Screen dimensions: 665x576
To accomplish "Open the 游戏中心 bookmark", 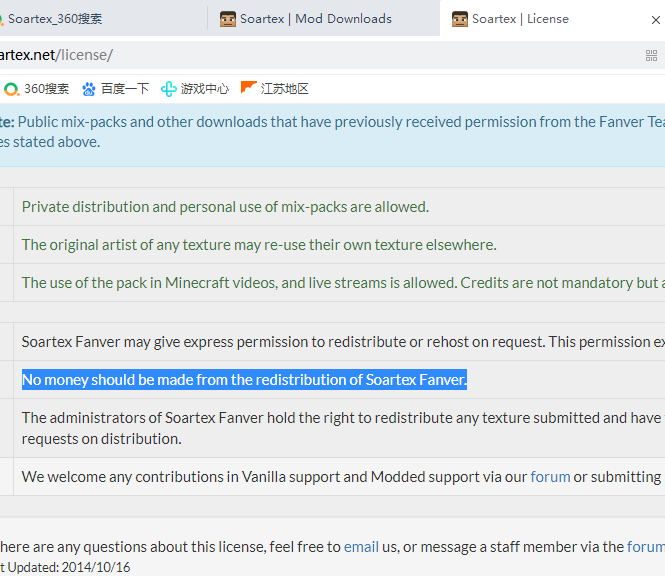I will click(x=195, y=89).
